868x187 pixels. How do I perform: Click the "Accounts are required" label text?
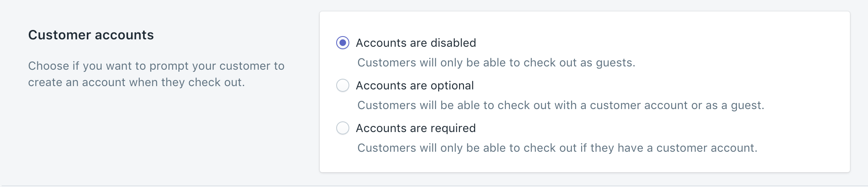(x=416, y=128)
